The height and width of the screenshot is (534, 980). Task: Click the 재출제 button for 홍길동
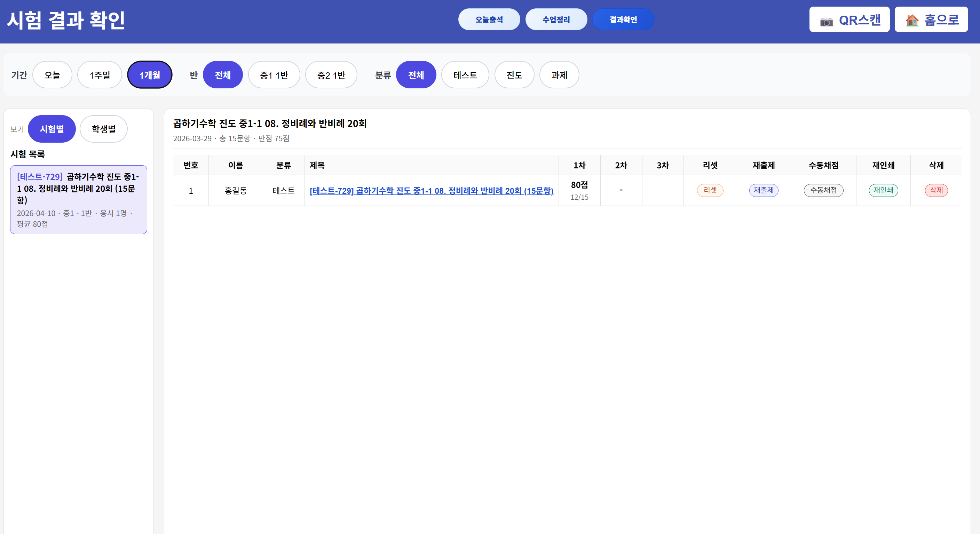pos(764,190)
